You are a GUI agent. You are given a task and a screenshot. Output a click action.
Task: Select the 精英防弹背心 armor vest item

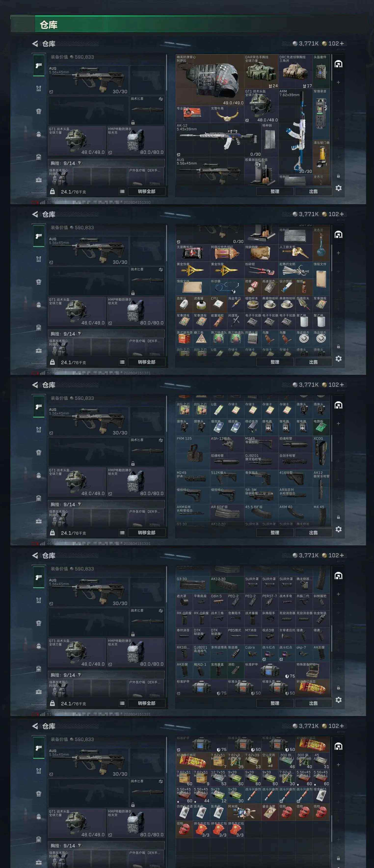pyautogui.click(x=210, y=80)
